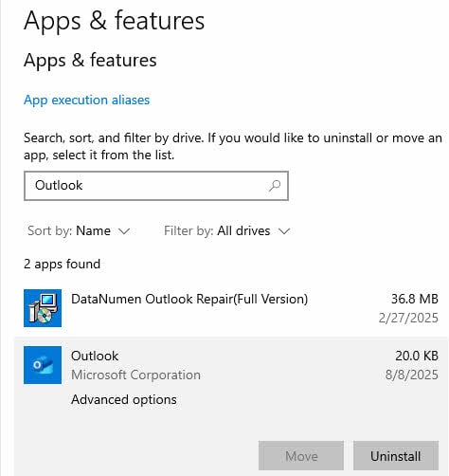Click the 8/8/2025 install date
This screenshot has width=449, height=476.
[411, 375]
